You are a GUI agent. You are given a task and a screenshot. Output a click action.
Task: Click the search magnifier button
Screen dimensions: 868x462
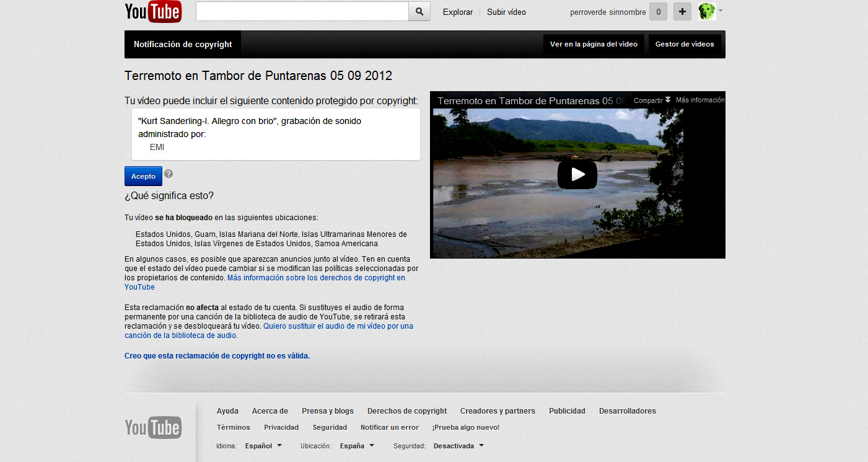[x=419, y=12]
